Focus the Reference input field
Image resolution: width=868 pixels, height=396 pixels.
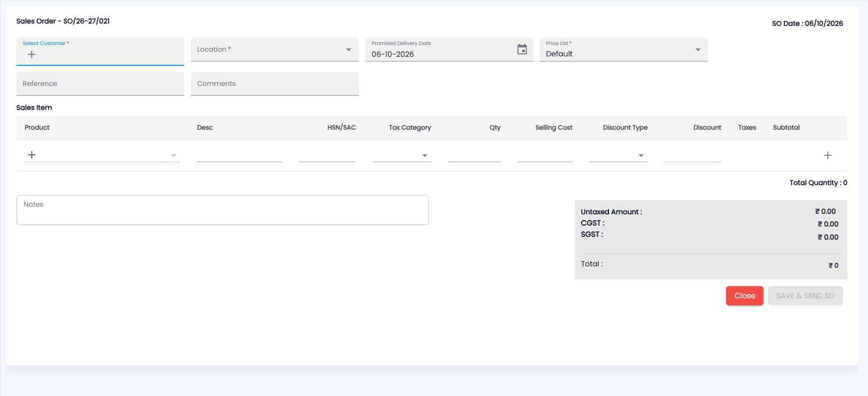pos(100,84)
